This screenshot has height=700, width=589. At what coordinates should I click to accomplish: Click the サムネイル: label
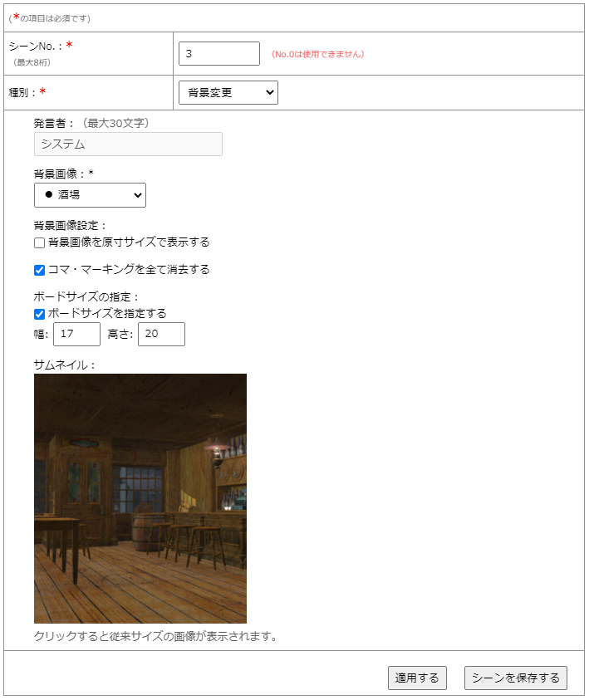pyautogui.click(x=65, y=365)
